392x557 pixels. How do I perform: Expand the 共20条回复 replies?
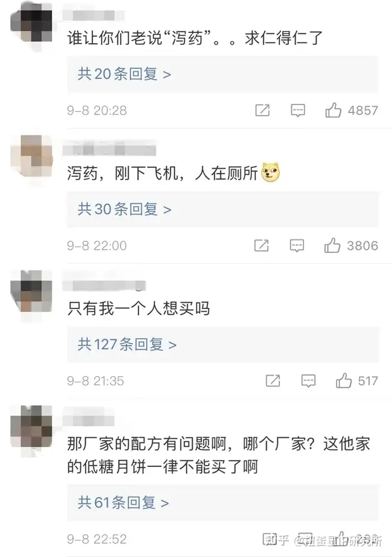pyautogui.click(x=223, y=74)
